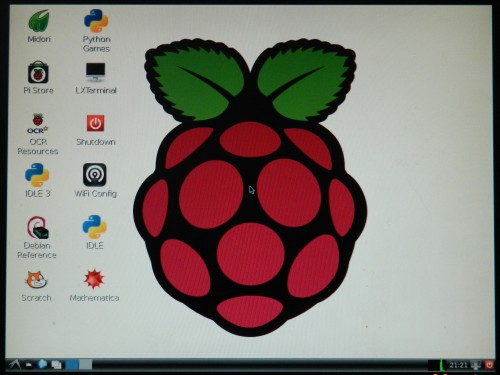Open the file manager from the taskbar
The width and height of the screenshot is (500, 375).
pyautogui.click(x=29, y=365)
